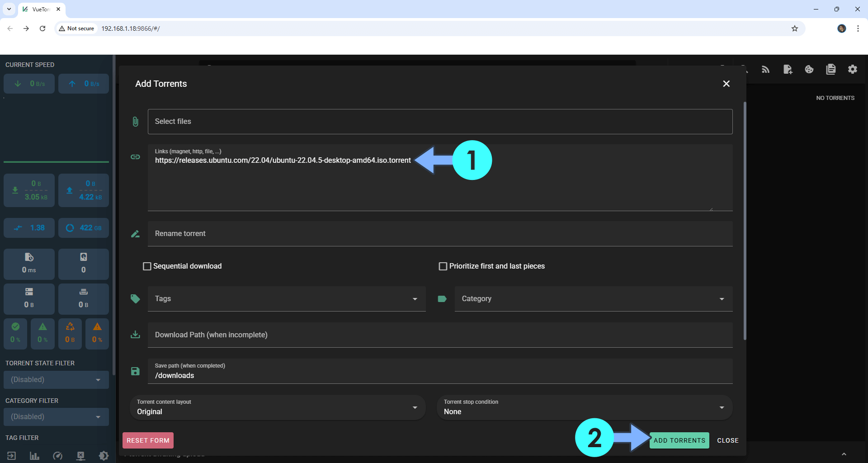Open the browser tab list chevron

coord(9,9)
